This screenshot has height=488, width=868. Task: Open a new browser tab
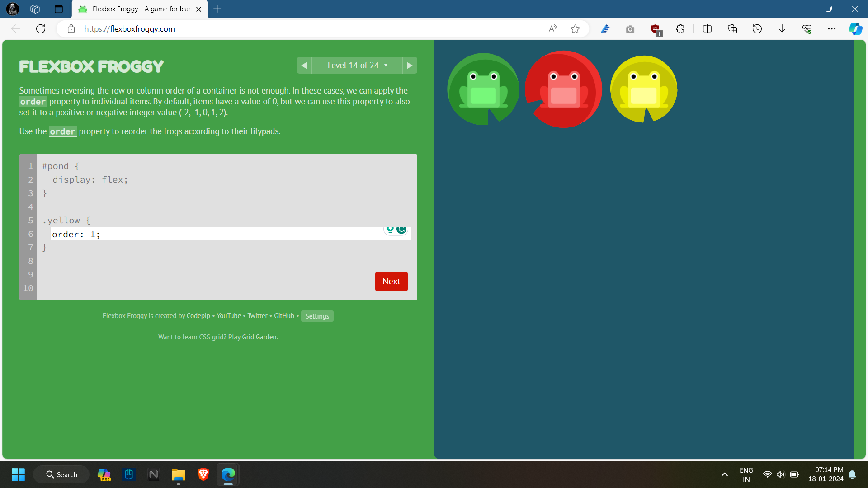pos(217,9)
